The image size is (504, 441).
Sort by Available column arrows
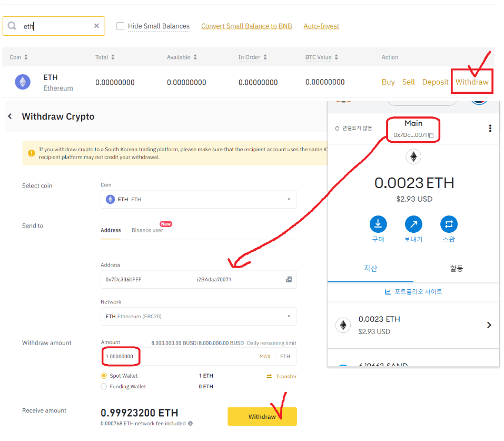(195, 57)
